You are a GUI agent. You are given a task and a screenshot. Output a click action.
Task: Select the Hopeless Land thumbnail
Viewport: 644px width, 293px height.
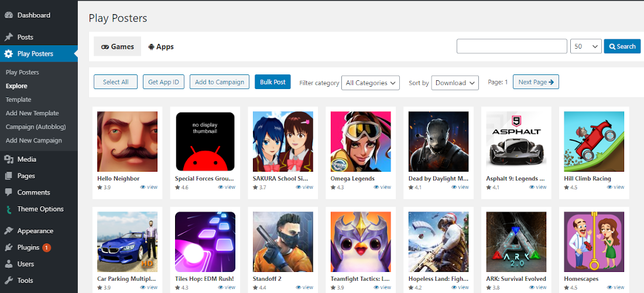pyautogui.click(x=439, y=241)
